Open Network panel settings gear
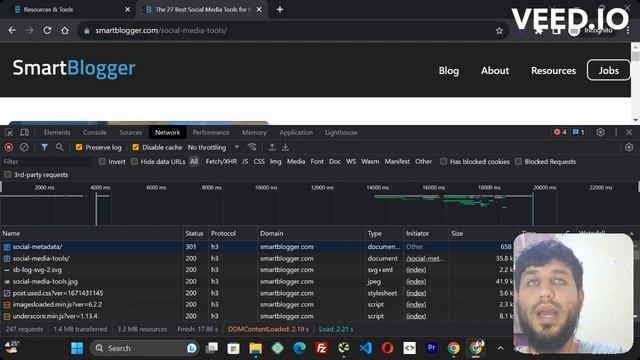640x360 pixels. pos(629,147)
